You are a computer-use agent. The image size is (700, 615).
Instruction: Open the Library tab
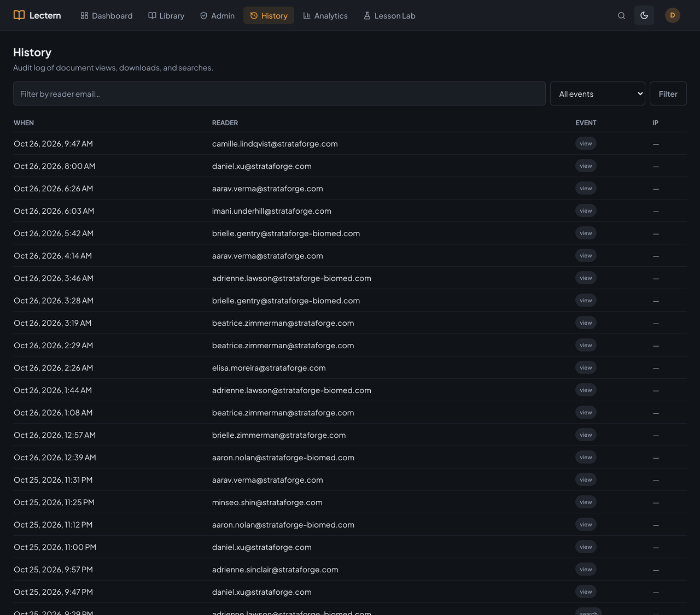point(166,16)
